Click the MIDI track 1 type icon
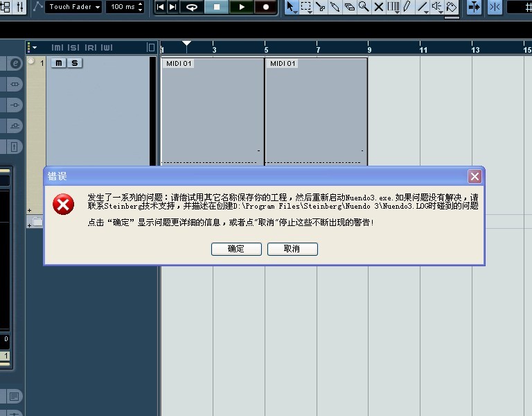Screen dimensions: 532x416 coord(31,61)
